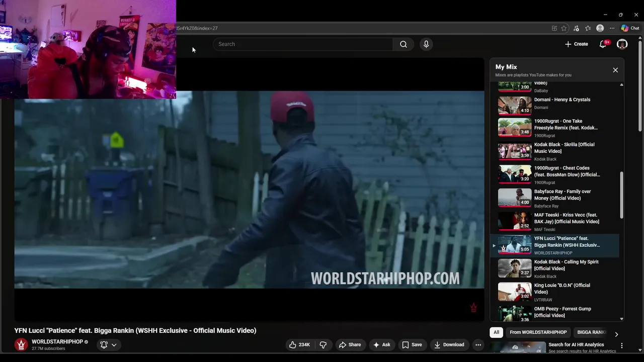The image size is (644, 362).
Task: Focus the YouTube search field
Action: pos(303,44)
